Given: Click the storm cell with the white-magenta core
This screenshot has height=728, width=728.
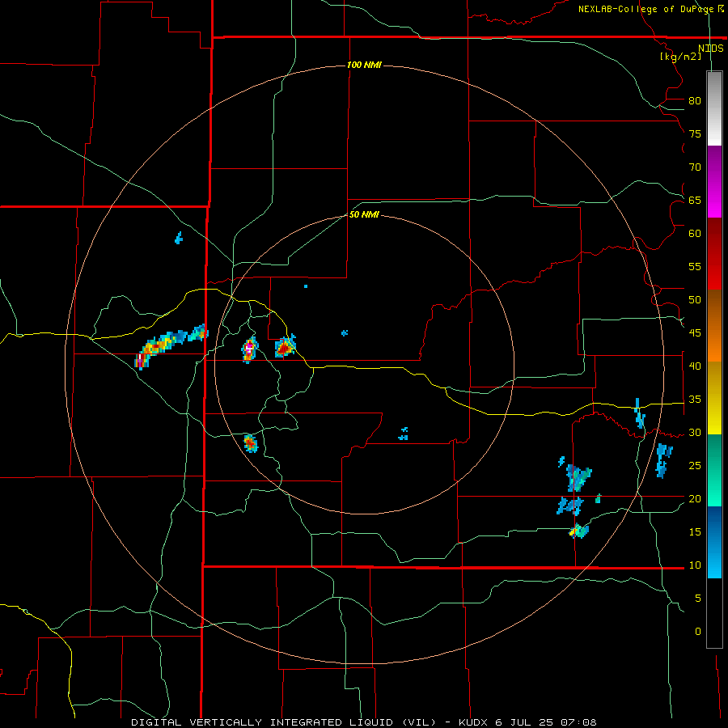Looking at the screenshot, I should click(249, 349).
